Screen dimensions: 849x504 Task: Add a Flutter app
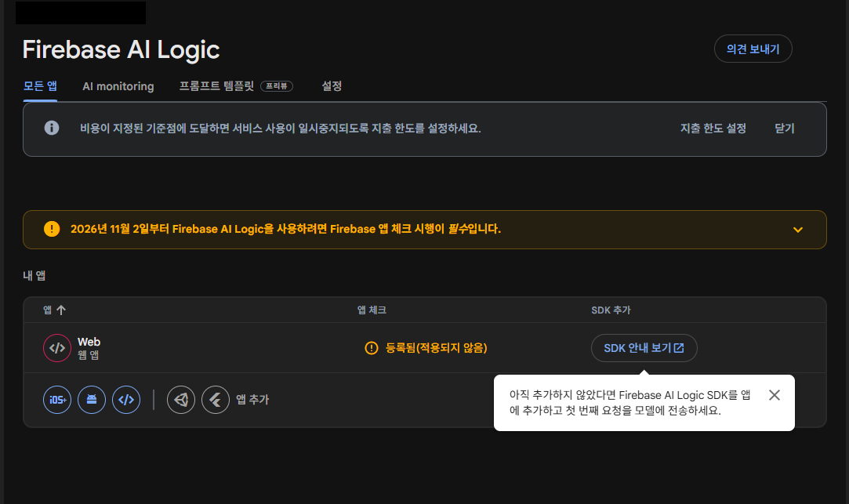(216, 400)
